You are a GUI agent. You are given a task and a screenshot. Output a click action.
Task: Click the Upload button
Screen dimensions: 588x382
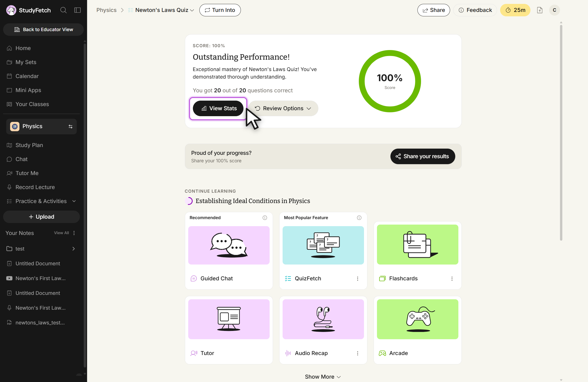(x=41, y=217)
